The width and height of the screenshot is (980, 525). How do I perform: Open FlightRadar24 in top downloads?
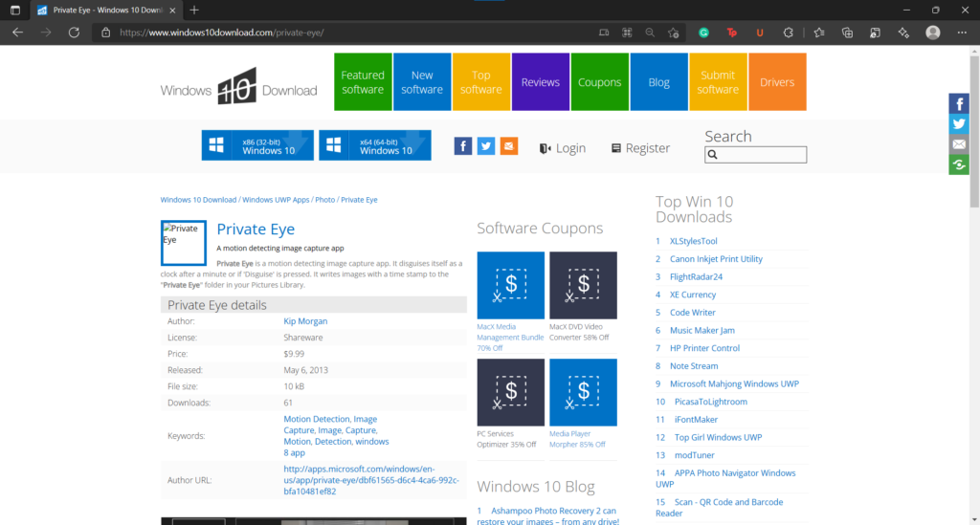696,276
